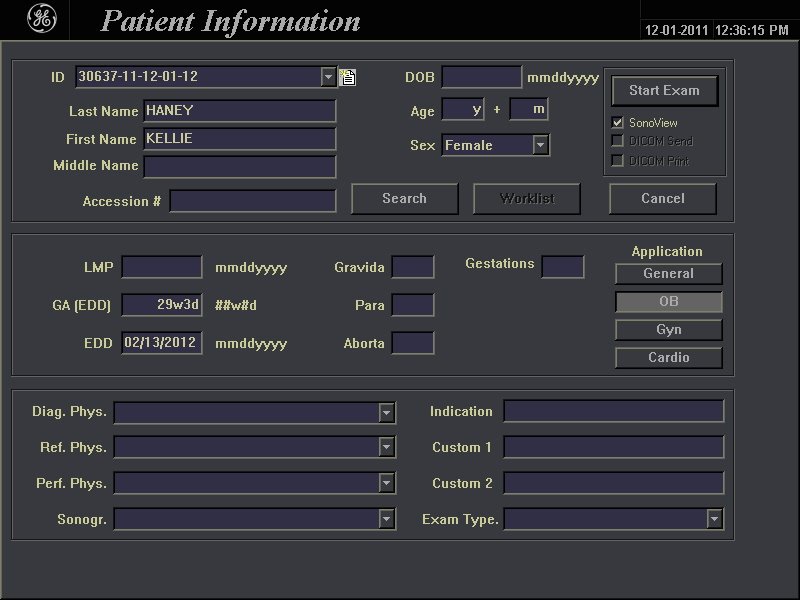Click the Indication text field
This screenshot has width=800, height=600.
613,412
